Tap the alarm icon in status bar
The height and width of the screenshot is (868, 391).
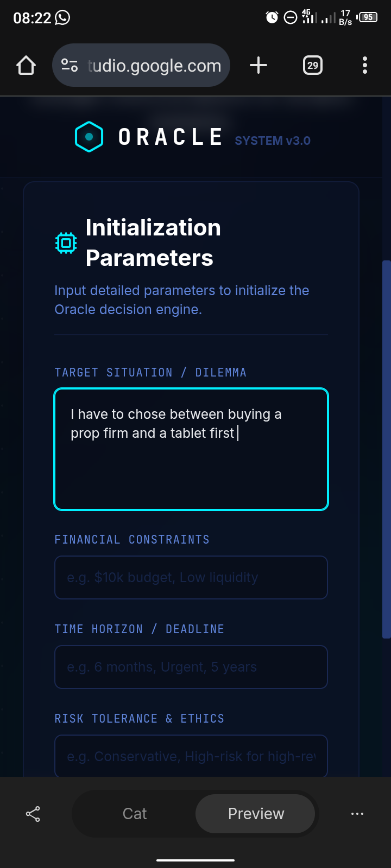tap(272, 18)
